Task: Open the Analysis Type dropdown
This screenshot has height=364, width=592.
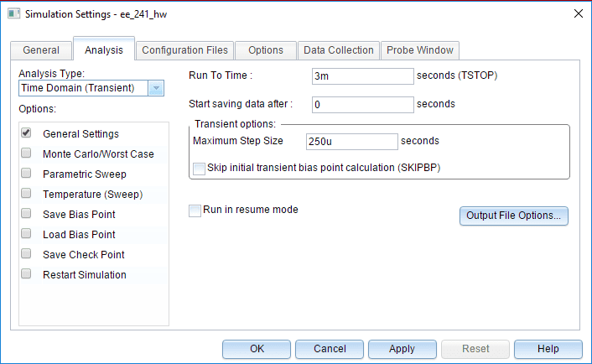Action: 156,89
